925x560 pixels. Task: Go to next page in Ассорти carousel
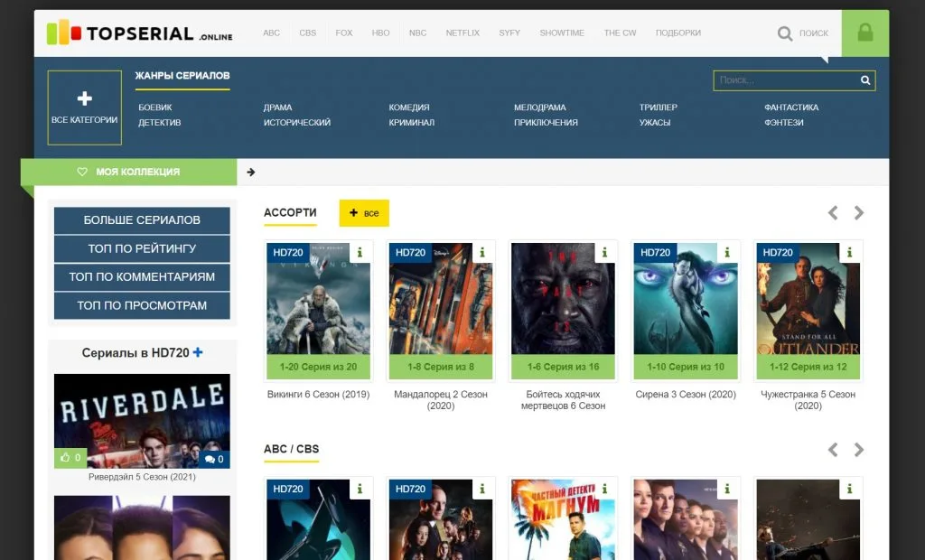pos(858,213)
